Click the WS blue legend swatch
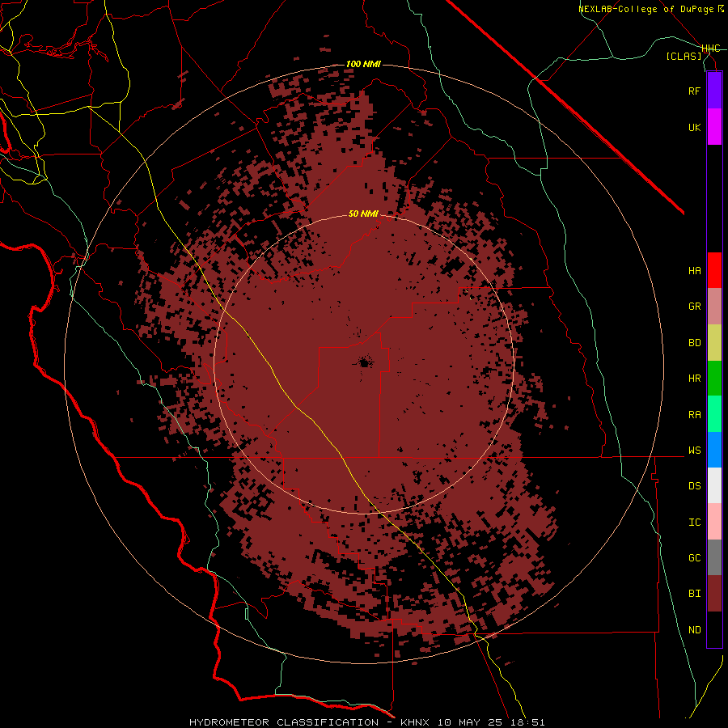 (714, 450)
